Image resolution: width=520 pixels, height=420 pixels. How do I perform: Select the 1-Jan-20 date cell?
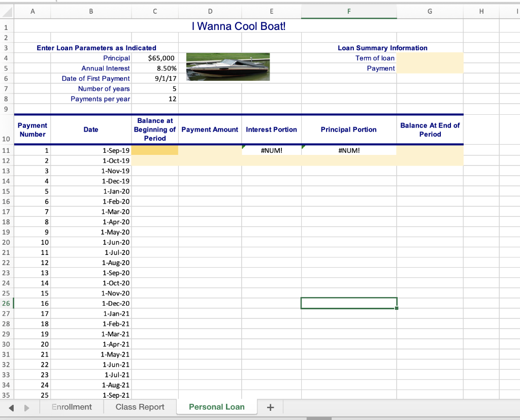click(91, 191)
